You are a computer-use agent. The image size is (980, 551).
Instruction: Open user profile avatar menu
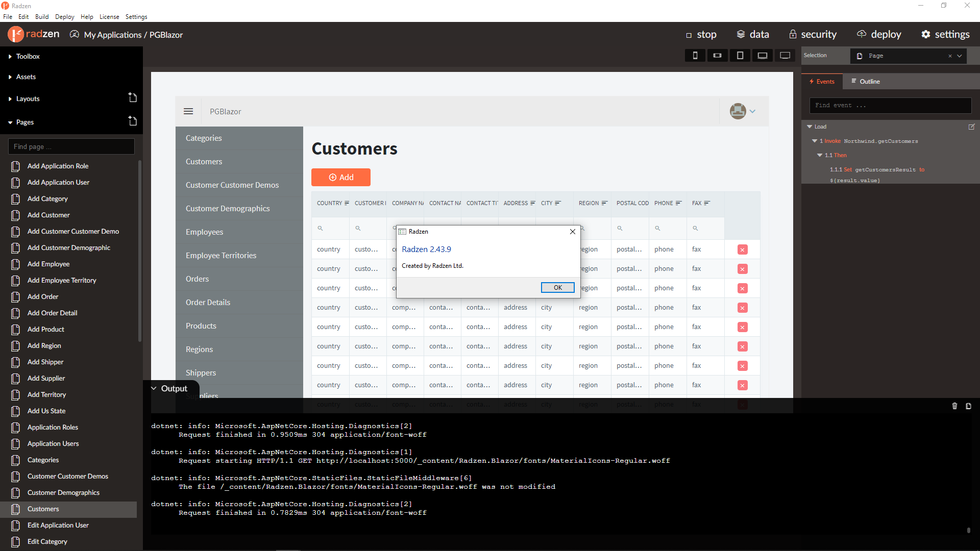(742, 111)
